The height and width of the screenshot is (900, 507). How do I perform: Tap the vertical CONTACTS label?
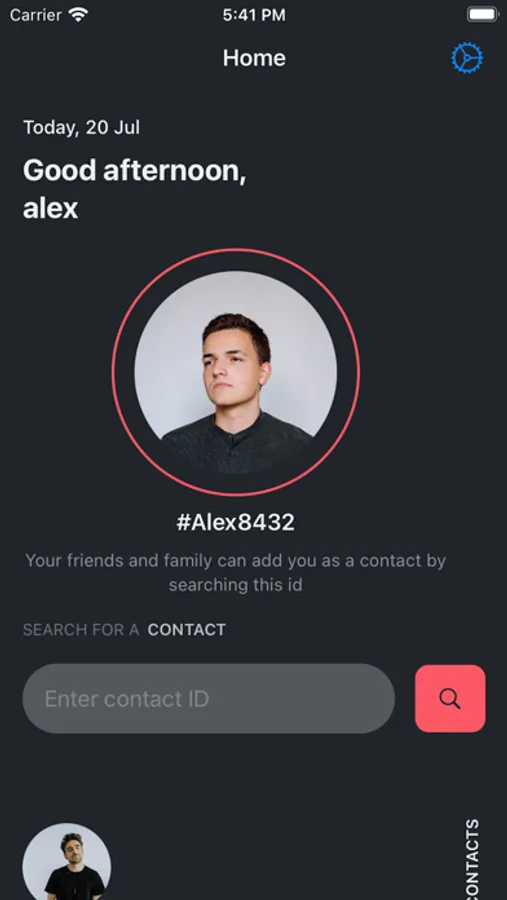click(471, 859)
